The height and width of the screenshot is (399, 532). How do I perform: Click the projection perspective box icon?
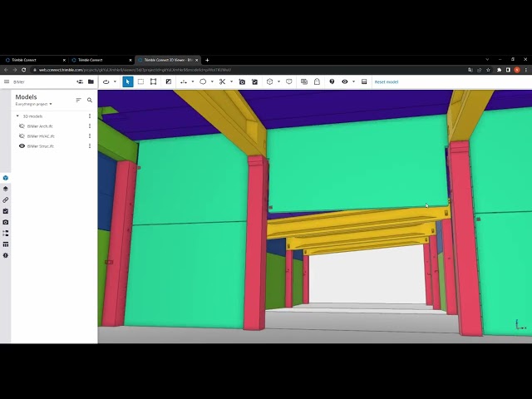click(x=289, y=81)
